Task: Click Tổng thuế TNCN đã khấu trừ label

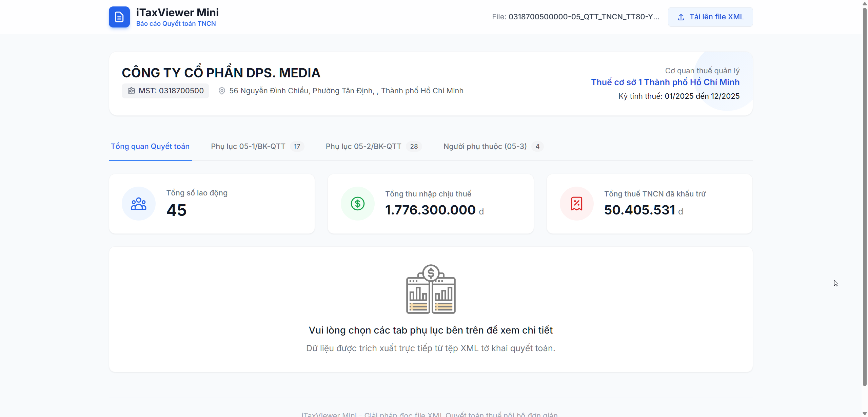Action: pyautogui.click(x=655, y=194)
